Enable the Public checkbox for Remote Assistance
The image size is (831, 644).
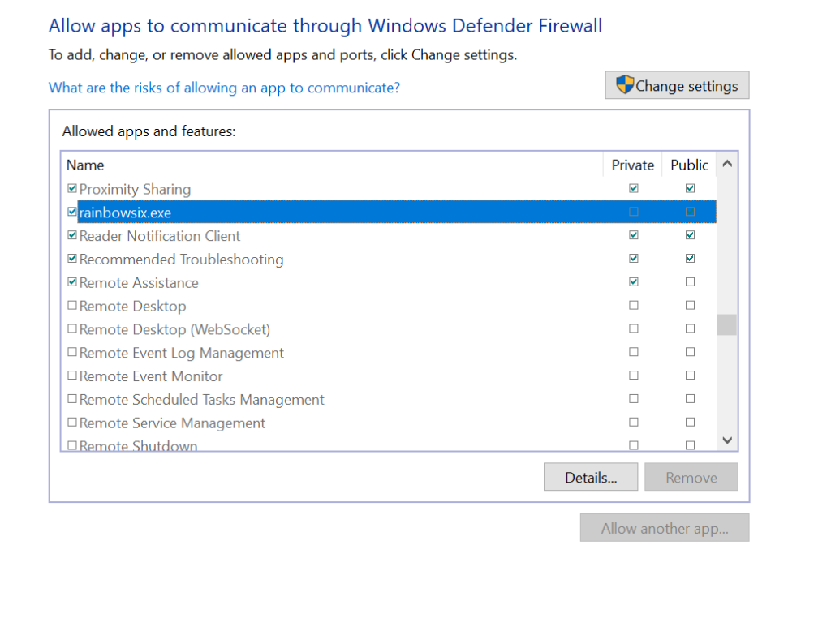coord(690,281)
